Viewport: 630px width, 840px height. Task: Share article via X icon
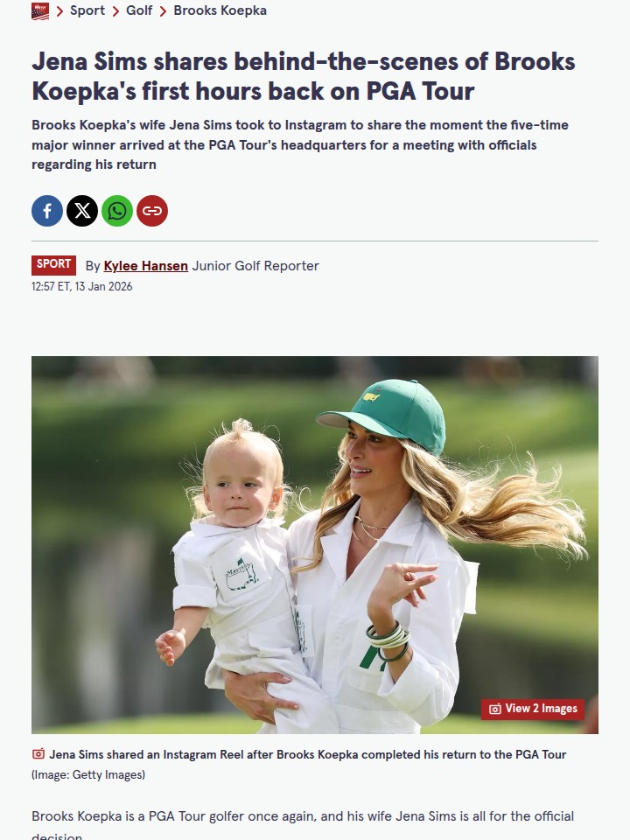click(82, 211)
